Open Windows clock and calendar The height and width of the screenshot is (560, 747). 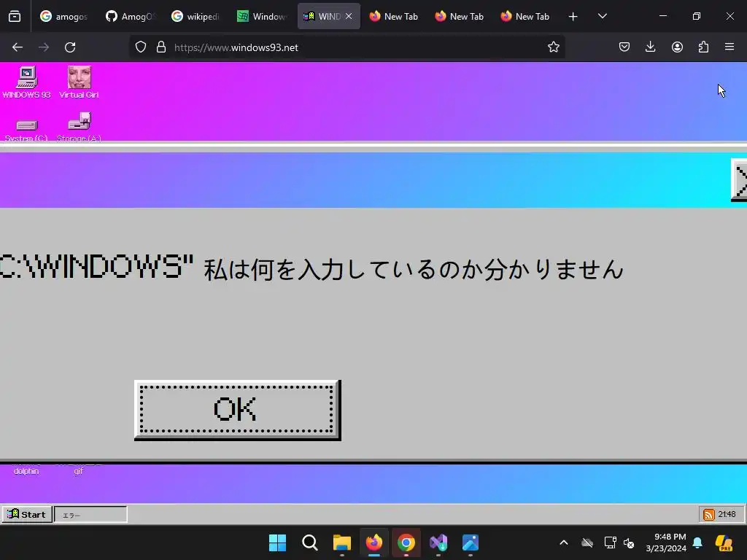[x=666, y=542]
